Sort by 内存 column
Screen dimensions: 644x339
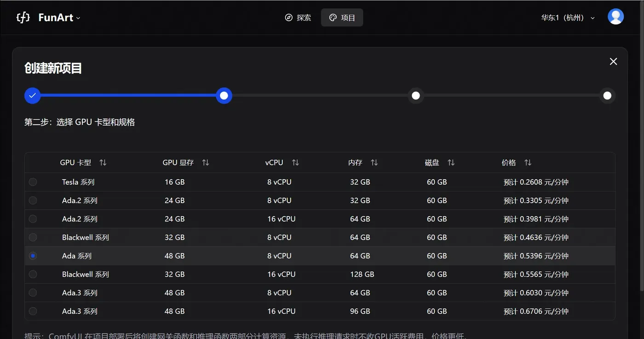(x=374, y=163)
